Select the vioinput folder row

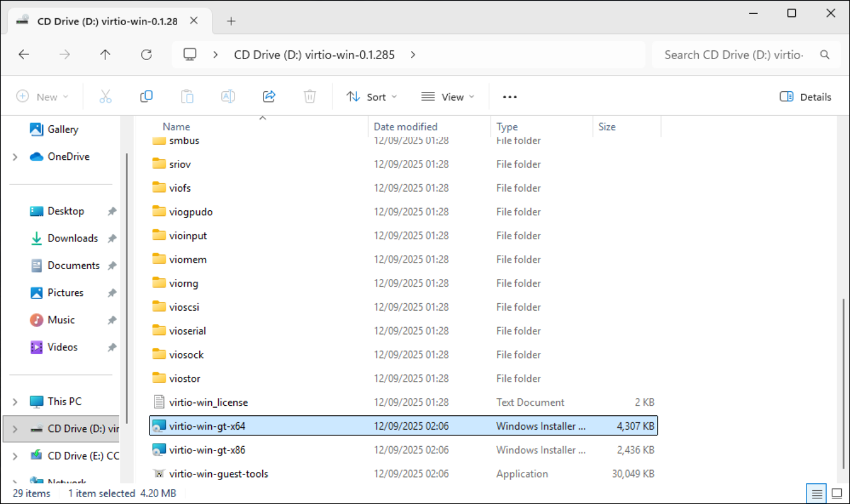pos(404,236)
